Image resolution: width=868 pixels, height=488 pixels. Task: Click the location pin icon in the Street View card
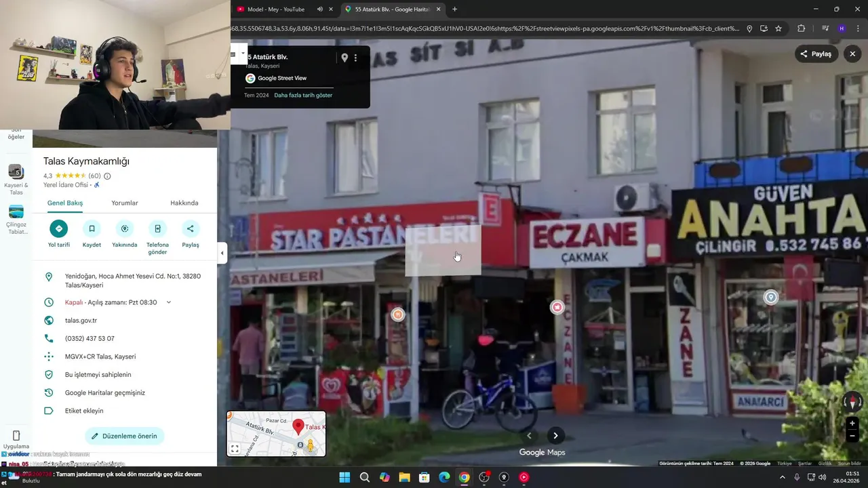tap(344, 58)
